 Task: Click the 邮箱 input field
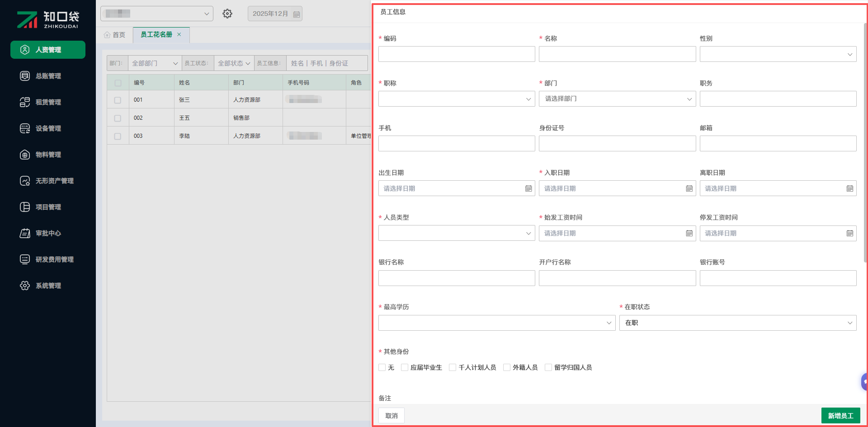click(778, 144)
